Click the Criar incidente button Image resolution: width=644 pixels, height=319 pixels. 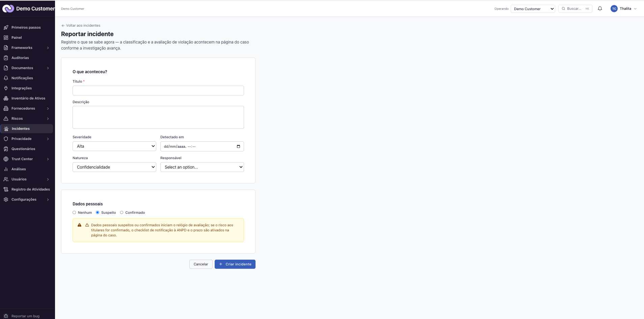[x=235, y=264]
